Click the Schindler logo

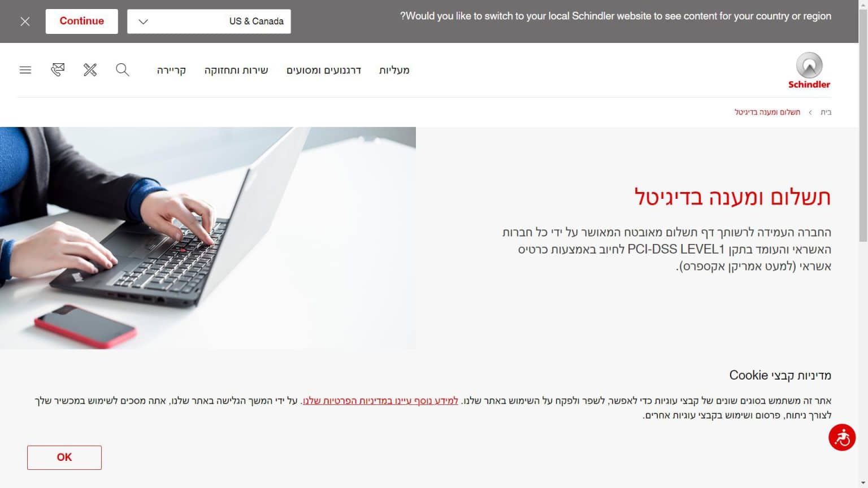click(x=809, y=71)
